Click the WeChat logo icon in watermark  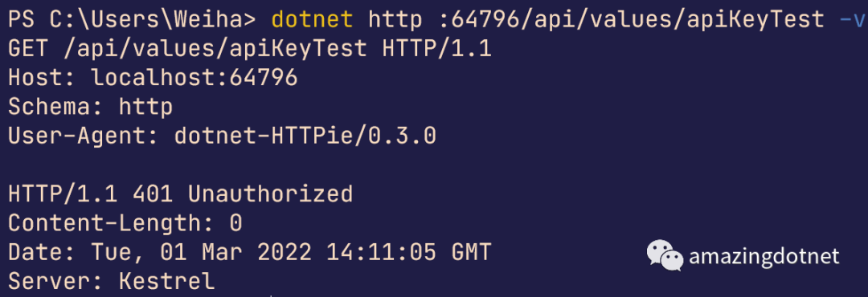coord(665,255)
